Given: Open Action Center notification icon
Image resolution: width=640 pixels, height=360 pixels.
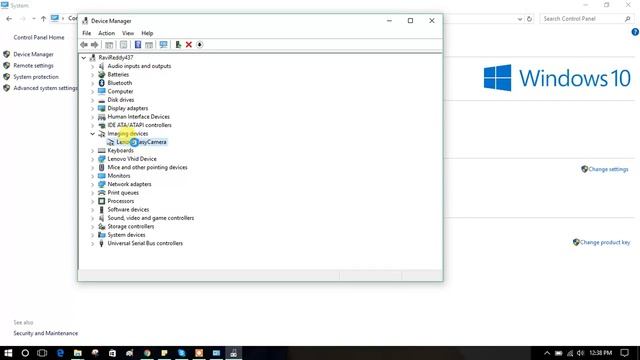Looking at the screenshot, I should click(x=624, y=353).
